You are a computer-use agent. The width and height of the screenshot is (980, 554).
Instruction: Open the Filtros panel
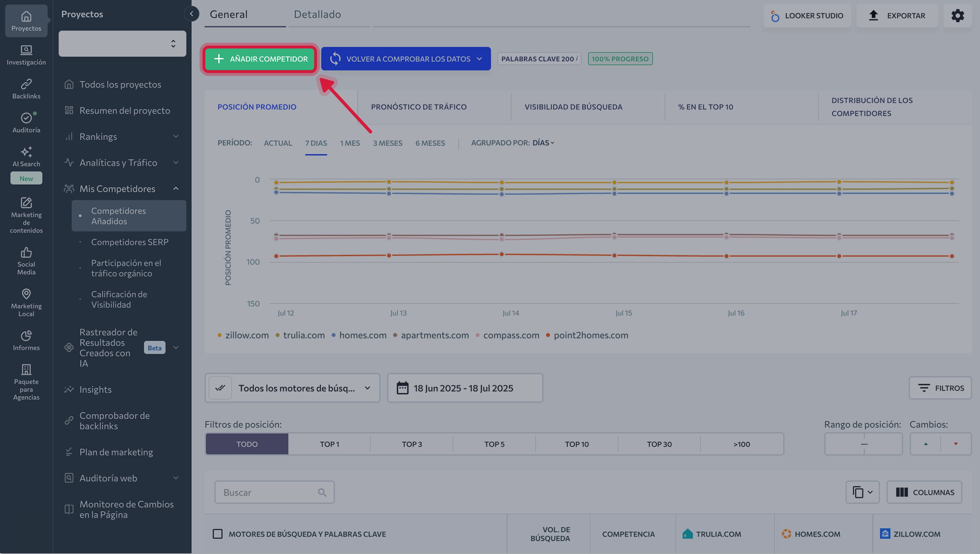tap(940, 388)
